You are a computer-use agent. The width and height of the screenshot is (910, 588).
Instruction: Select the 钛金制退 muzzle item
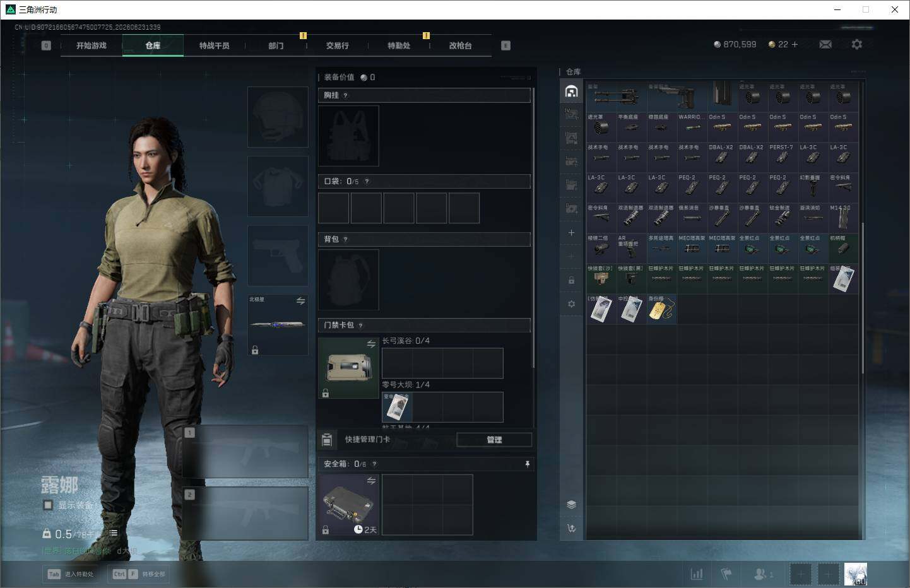[783, 218]
